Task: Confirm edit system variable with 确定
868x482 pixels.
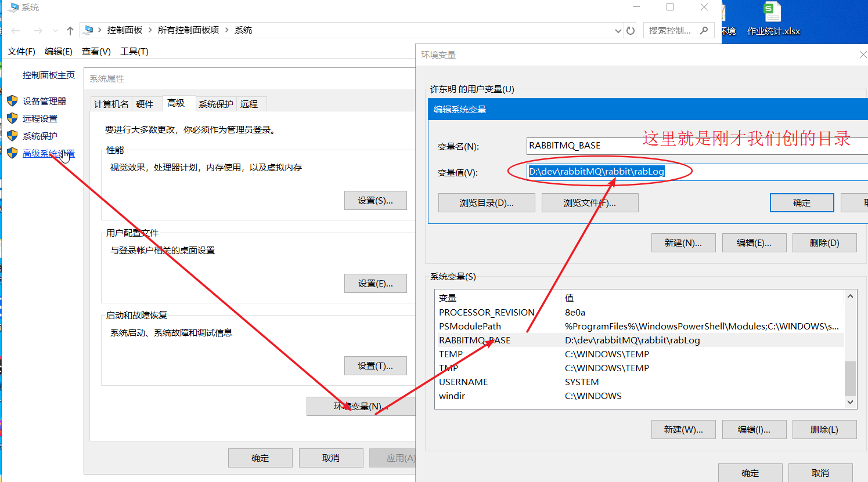Action: point(802,203)
